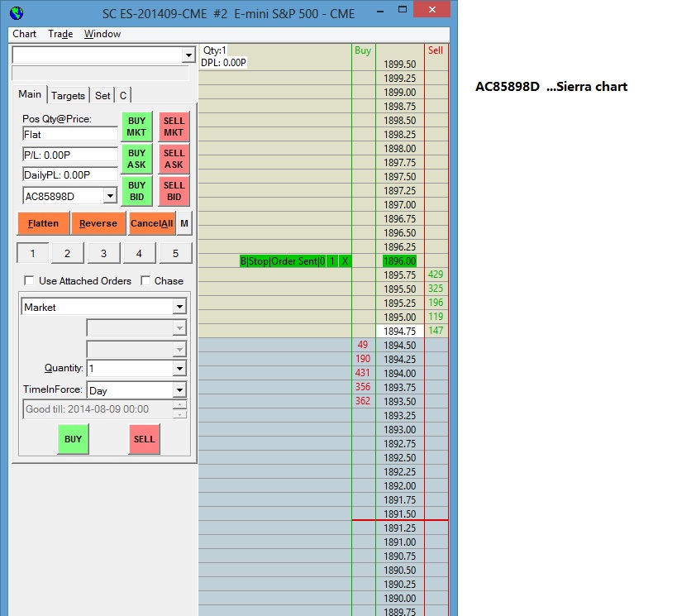Open the Market order type dropdown
This screenshot has height=616, width=677.
179,307
